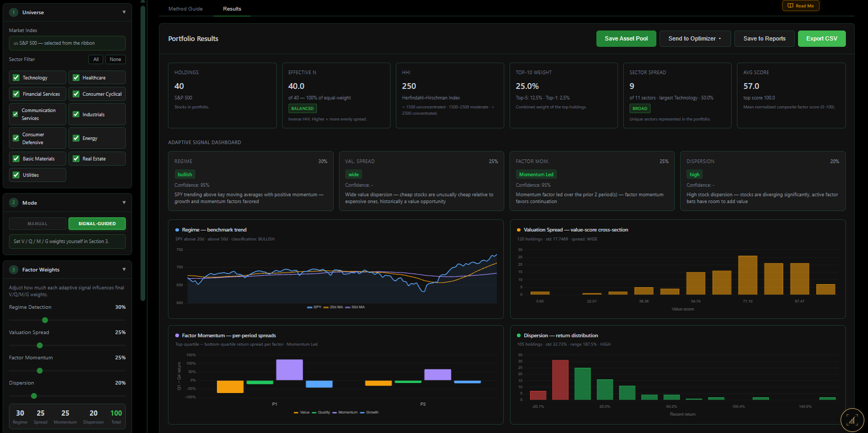The height and width of the screenshot is (433, 868).
Task: Click the Growth legend entry
Action: coord(369,412)
